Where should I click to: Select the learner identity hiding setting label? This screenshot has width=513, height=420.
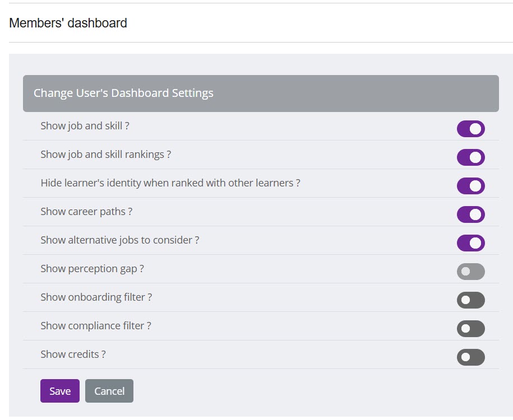(x=170, y=183)
